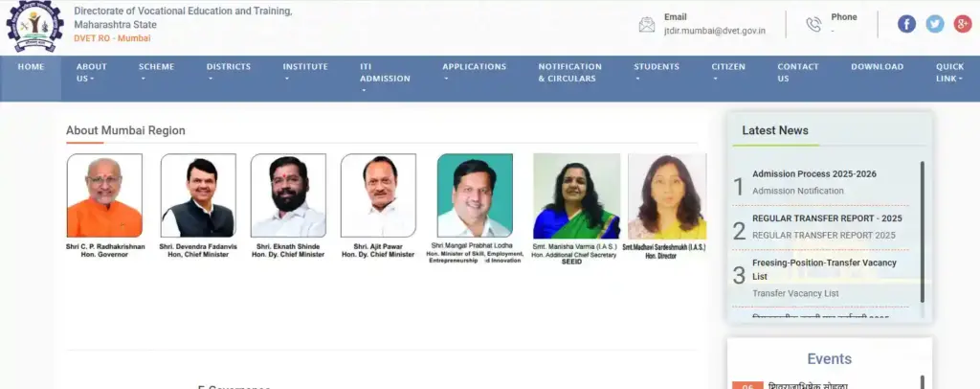Open Admission Process 2025-2026 news link
Image resolution: width=980 pixels, height=389 pixels.
click(814, 173)
